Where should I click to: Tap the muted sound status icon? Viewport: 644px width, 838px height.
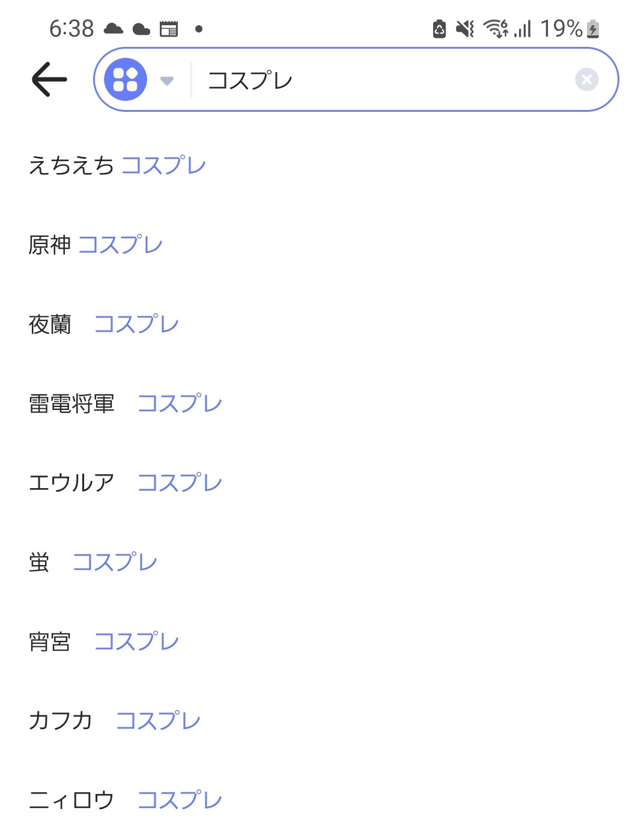[464, 28]
